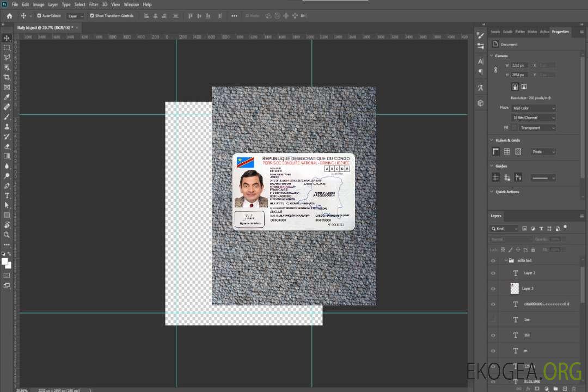Viewport: 588px width, 392px height.
Task: Open the Brush Settings panel icon
Action: [481, 35]
